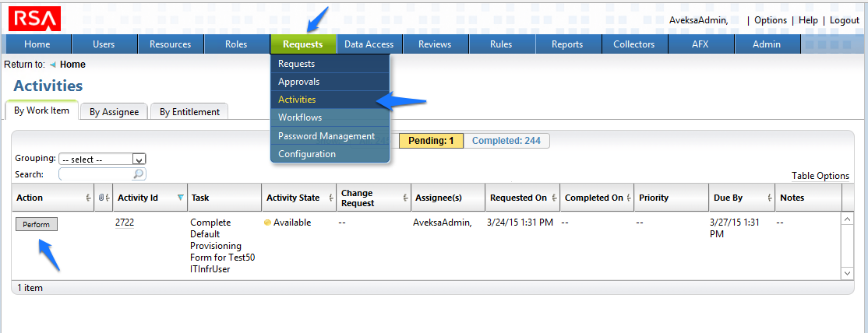This screenshot has height=333, width=868.
Task: Switch to the By Assignee tab
Action: [x=114, y=112]
